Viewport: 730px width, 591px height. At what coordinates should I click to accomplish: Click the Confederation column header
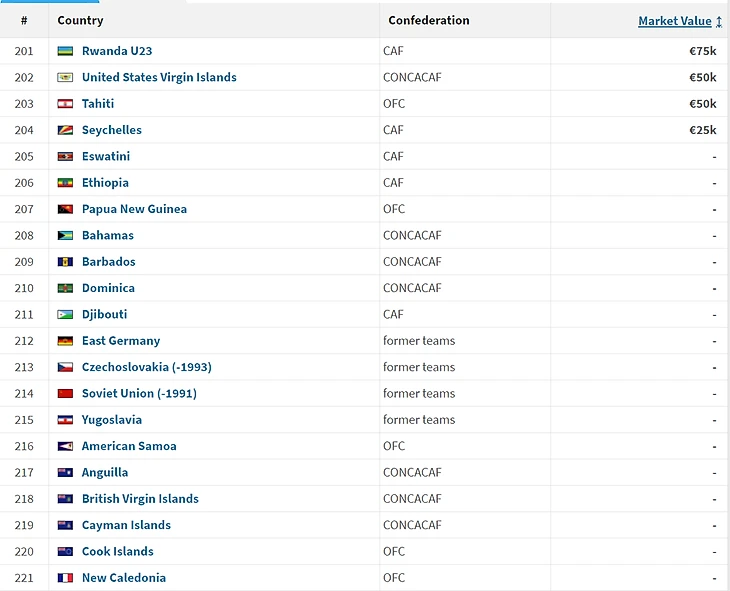pyautogui.click(x=429, y=20)
